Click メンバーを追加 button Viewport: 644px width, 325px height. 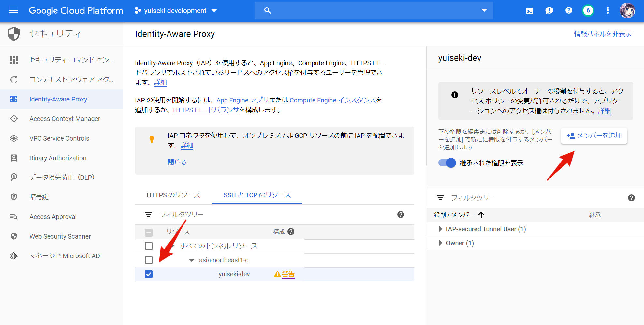[594, 136]
